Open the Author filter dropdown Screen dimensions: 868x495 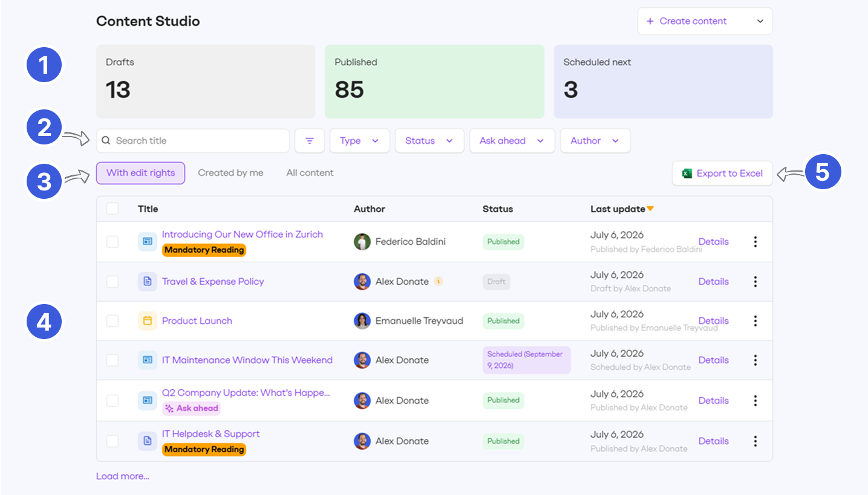tap(595, 141)
